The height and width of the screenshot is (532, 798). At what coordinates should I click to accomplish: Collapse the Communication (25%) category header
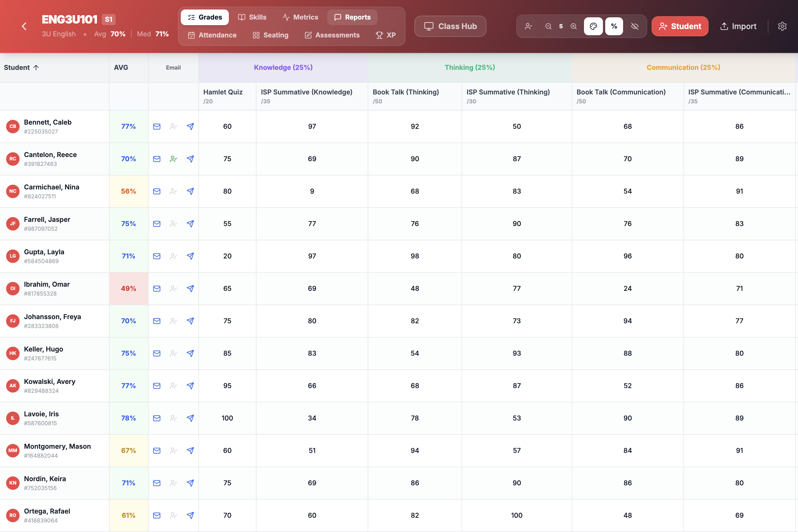pos(683,68)
